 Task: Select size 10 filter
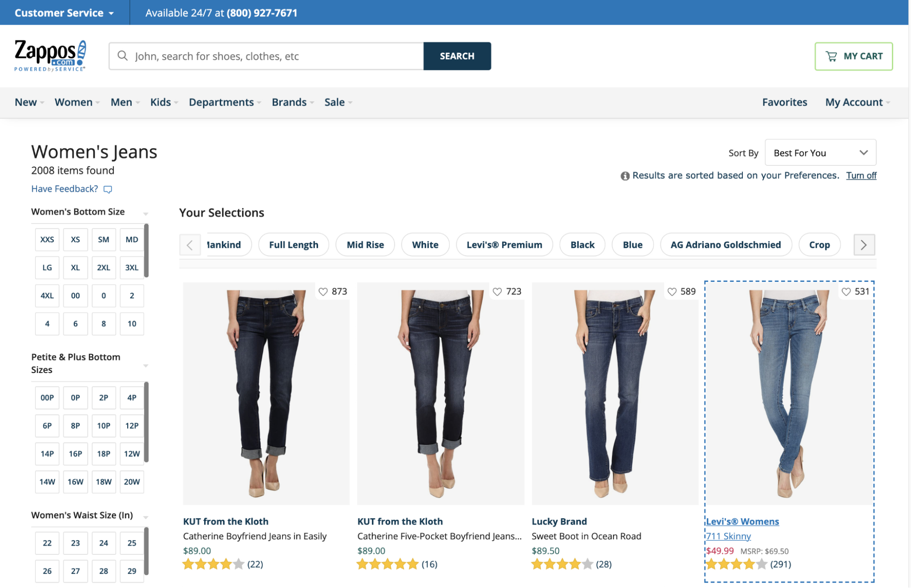tap(132, 324)
